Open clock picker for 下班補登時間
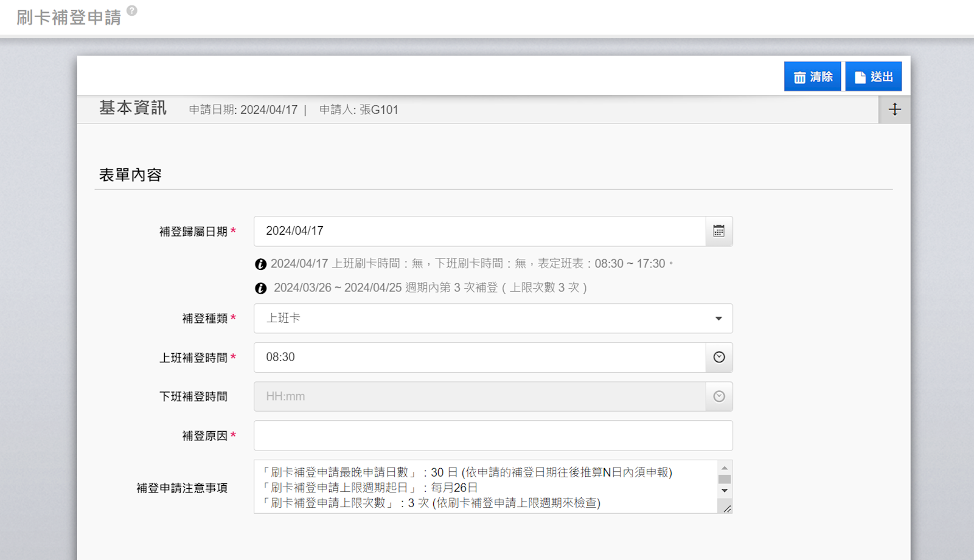 tap(718, 396)
